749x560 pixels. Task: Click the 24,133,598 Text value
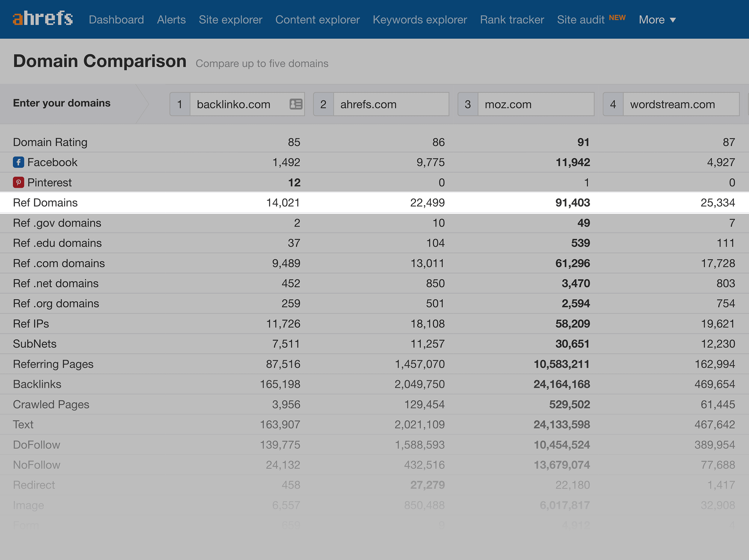[562, 424]
